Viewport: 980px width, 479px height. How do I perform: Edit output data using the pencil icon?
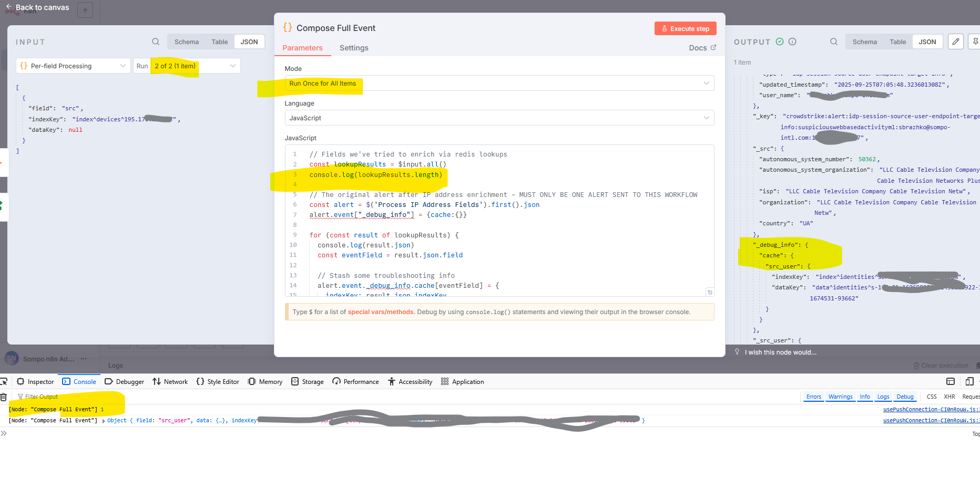(955, 41)
